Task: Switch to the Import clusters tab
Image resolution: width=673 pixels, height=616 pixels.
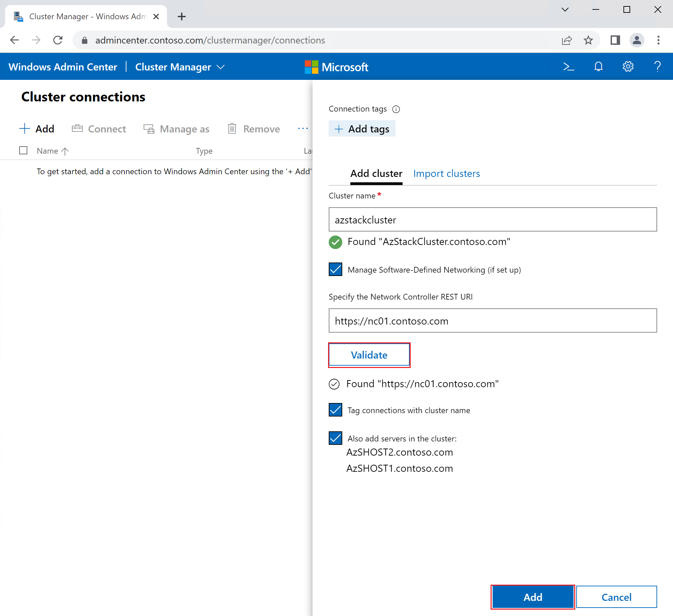Action: click(446, 174)
